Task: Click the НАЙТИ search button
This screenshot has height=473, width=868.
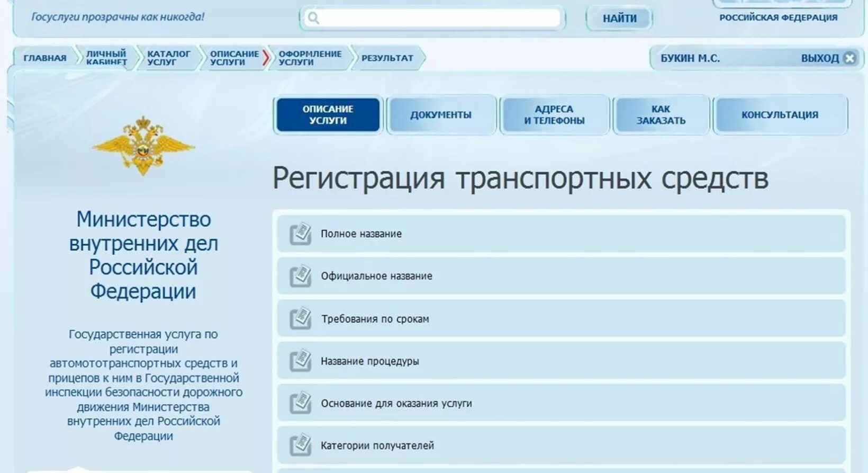Action: pyautogui.click(x=619, y=19)
